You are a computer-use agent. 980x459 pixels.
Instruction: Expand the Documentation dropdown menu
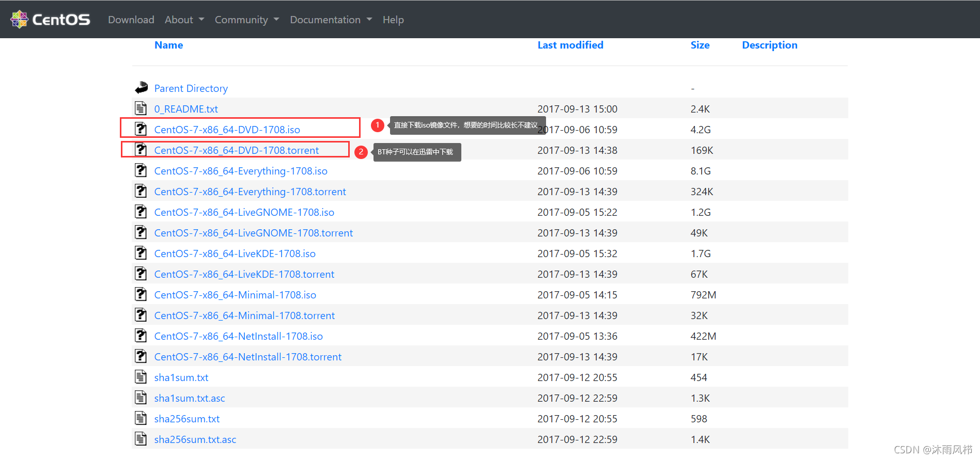click(x=331, y=20)
